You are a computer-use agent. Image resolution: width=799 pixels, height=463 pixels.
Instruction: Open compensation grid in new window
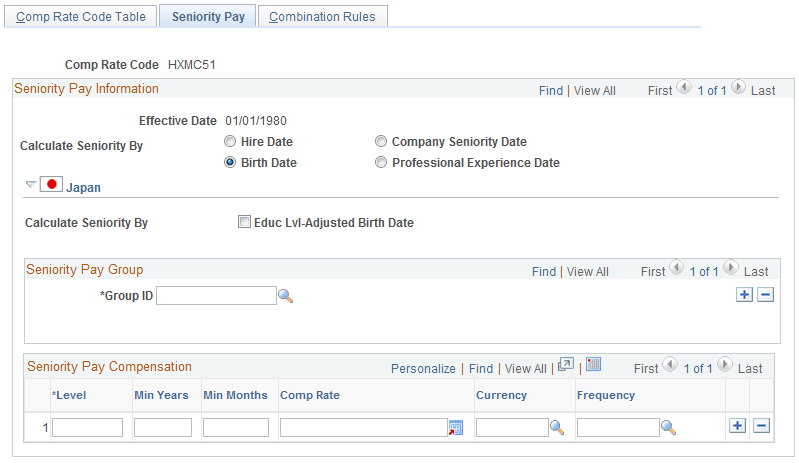(x=565, y=366)
